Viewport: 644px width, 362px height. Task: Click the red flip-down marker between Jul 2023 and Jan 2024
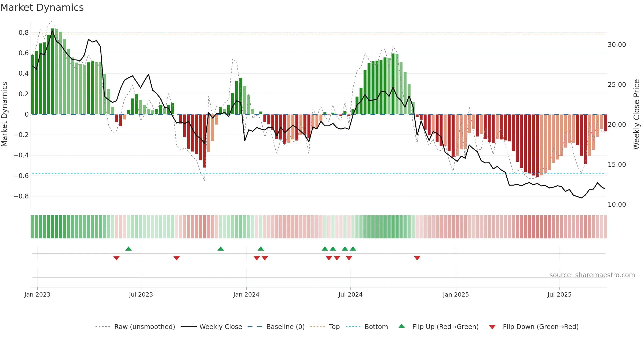pyautogui.click(x=177, y=258)
